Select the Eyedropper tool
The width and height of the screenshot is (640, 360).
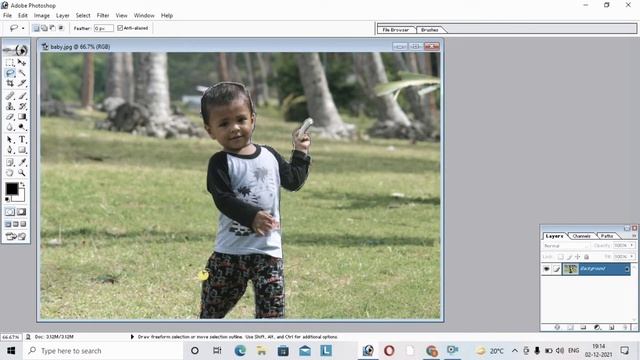[x=22, y=162]
